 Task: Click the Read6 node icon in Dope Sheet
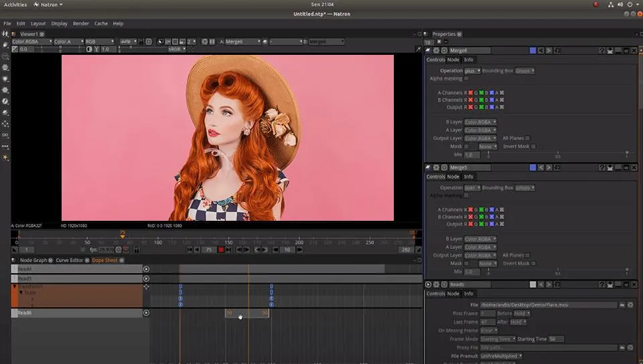pyautogui.click(x=146, y=313)
